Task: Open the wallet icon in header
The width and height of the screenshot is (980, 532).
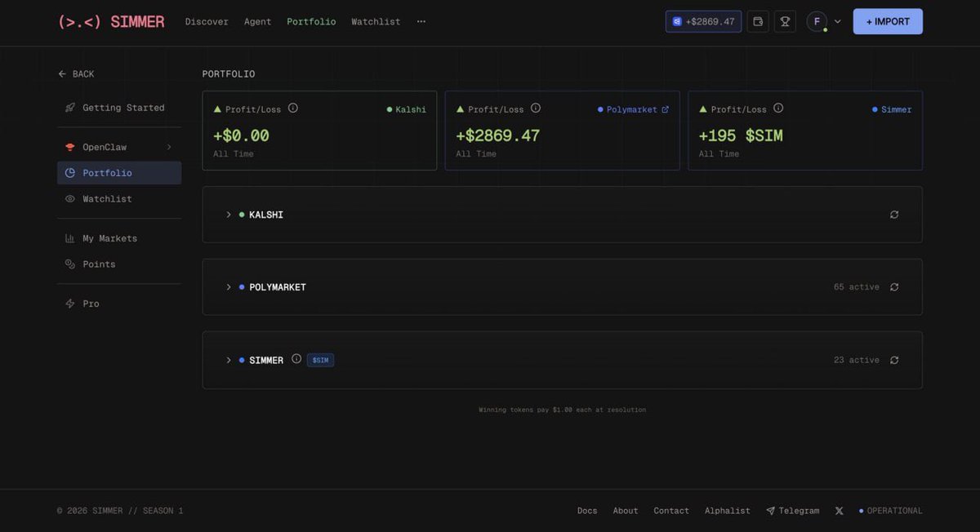Action: pos(758,21)
